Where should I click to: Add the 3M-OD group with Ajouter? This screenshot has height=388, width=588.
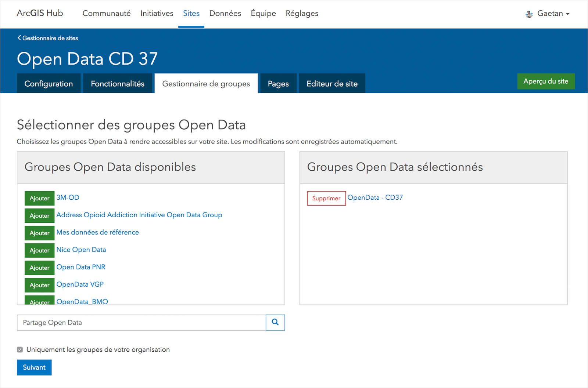pos(40,198)
